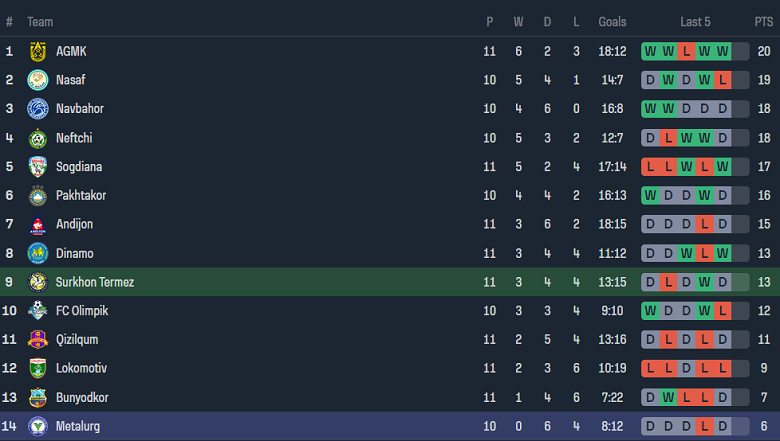The height and width of the screenshot is (441, 780).
Task: Open FC Olimpik team link
Action: coord(82,311)
